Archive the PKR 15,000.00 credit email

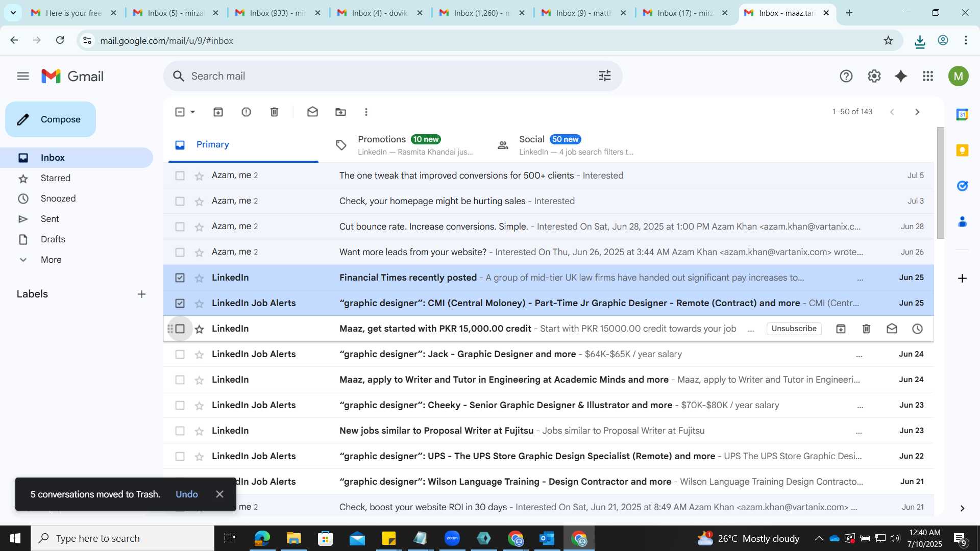coord(841,329)
